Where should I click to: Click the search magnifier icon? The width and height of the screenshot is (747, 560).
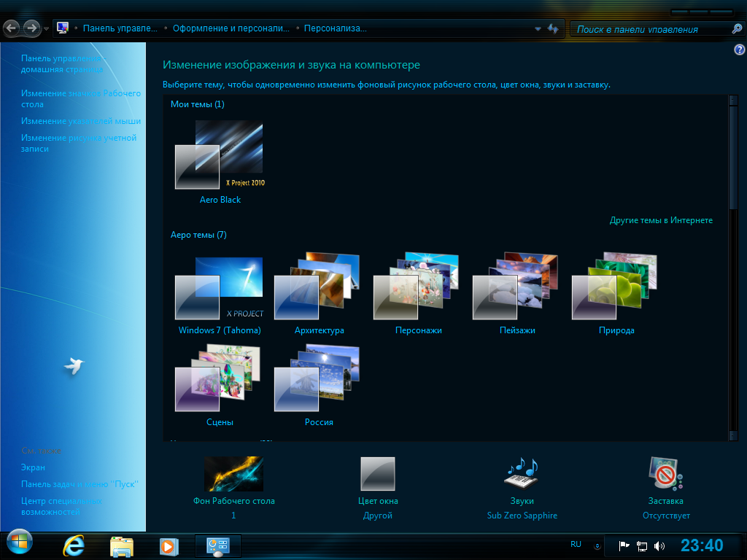coord(737,29)
